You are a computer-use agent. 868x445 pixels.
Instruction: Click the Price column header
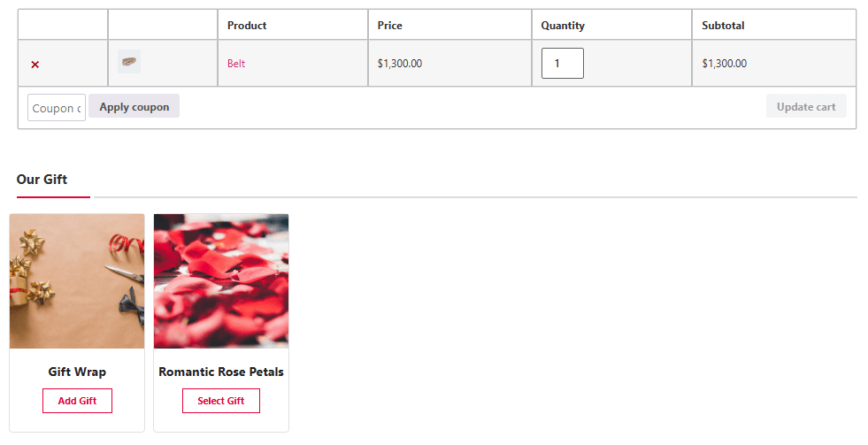[x=389, y=26]
